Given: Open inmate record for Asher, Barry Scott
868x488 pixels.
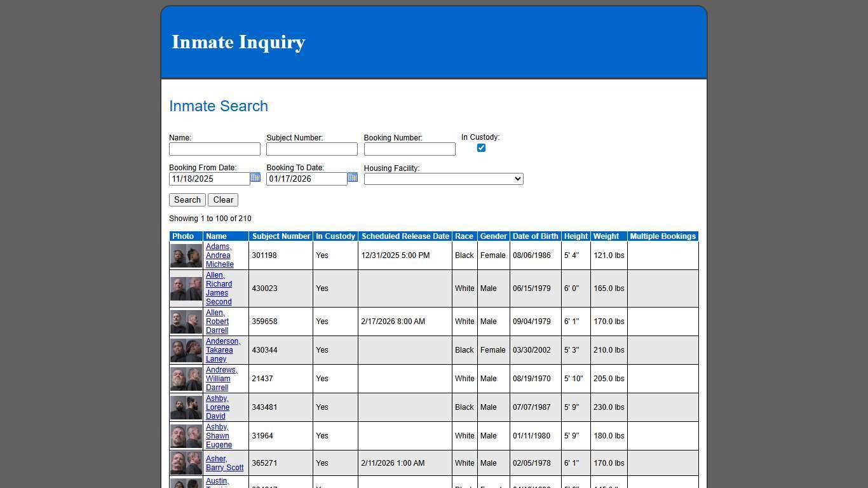Looking at the screenshot, I should coord(224,463).
